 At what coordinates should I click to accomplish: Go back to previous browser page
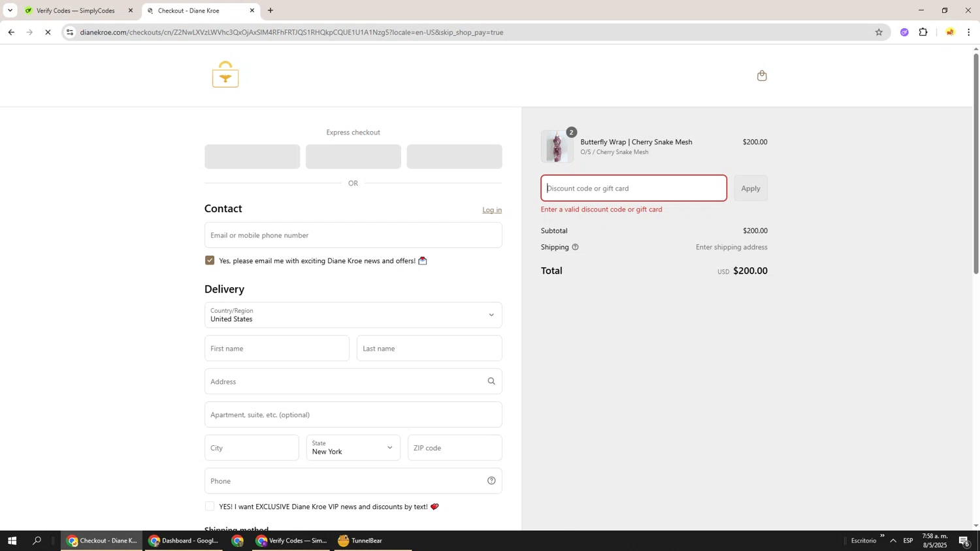[11, 32]
